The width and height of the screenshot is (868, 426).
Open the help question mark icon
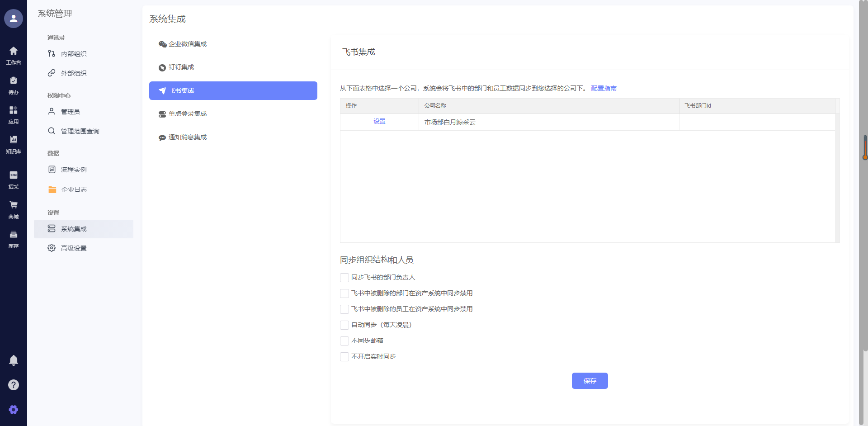(14, 385)
